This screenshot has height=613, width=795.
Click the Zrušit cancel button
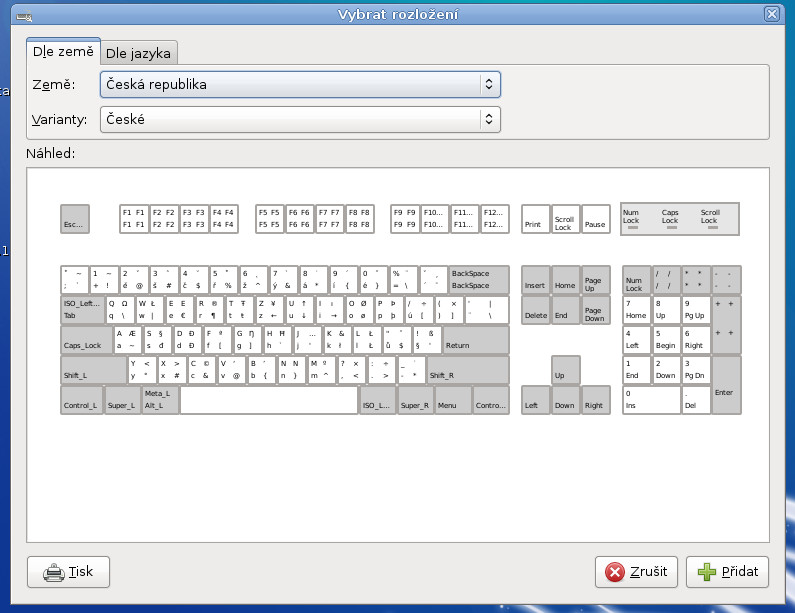click(636, 572)
